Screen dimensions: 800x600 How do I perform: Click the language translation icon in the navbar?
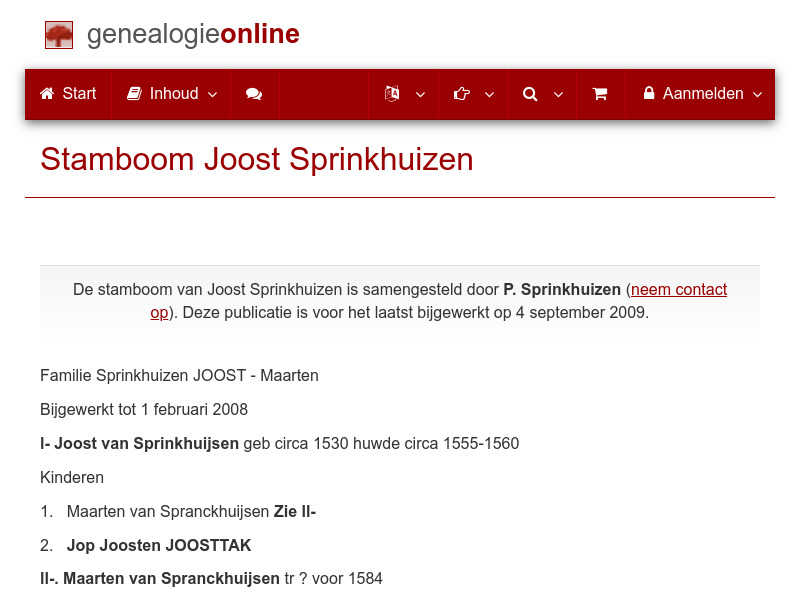click(390, 93)
